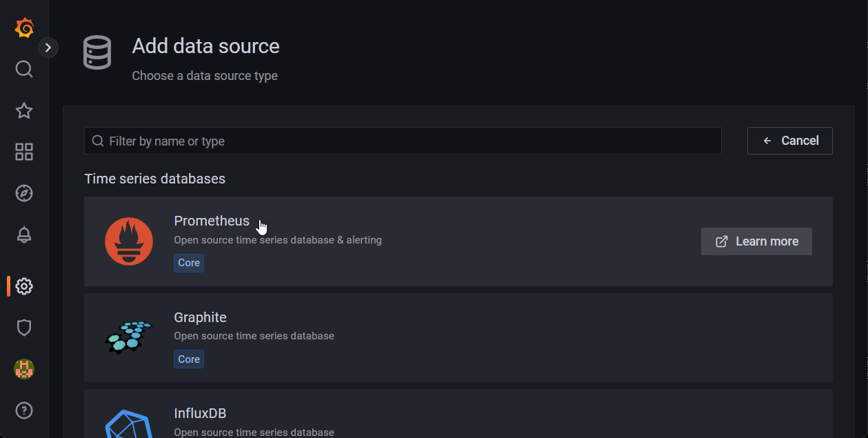Click the Prometheus flame logo
The image size is (868, 438).
[x=129, y=241]
